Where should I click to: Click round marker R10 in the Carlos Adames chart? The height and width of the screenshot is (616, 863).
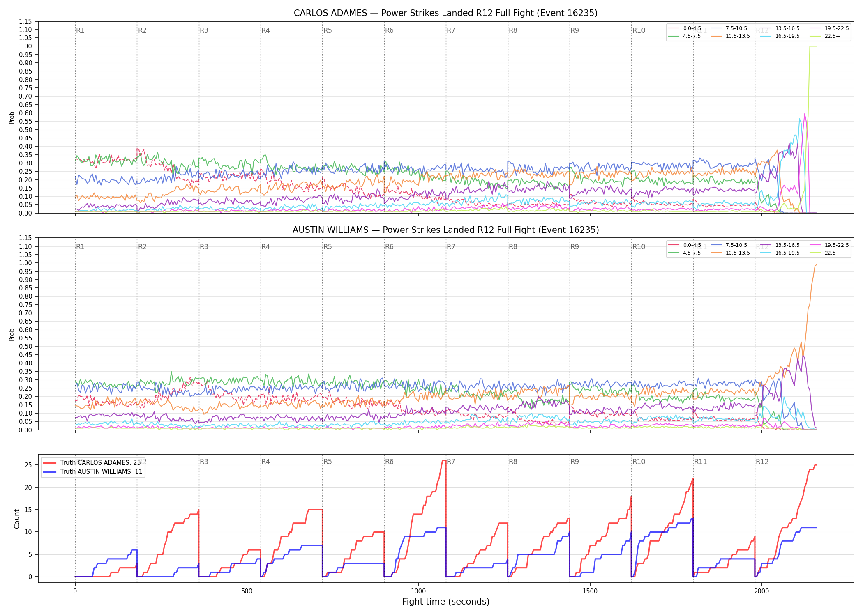[639, 30]
